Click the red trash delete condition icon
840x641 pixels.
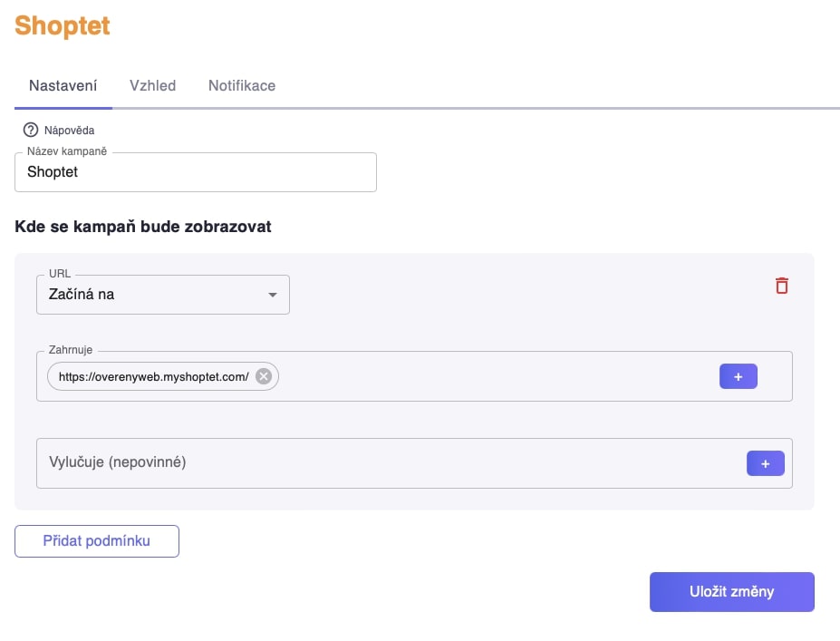tap(782, 286)
